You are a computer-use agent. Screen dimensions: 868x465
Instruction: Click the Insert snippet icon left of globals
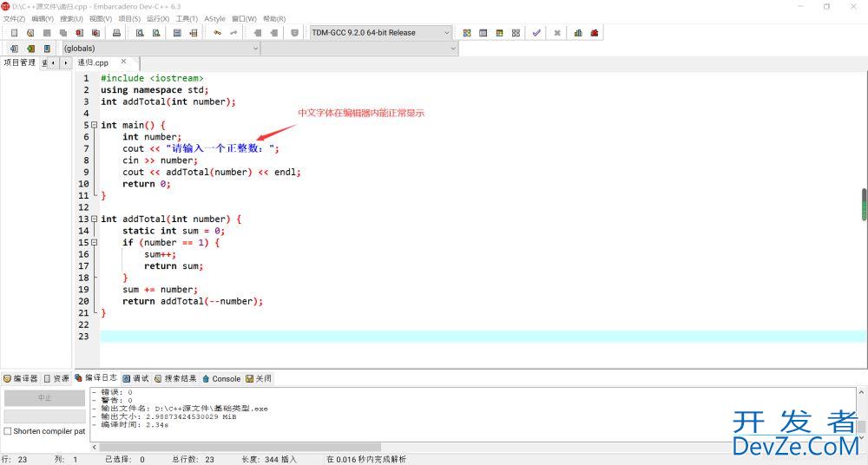coord(15,49)
